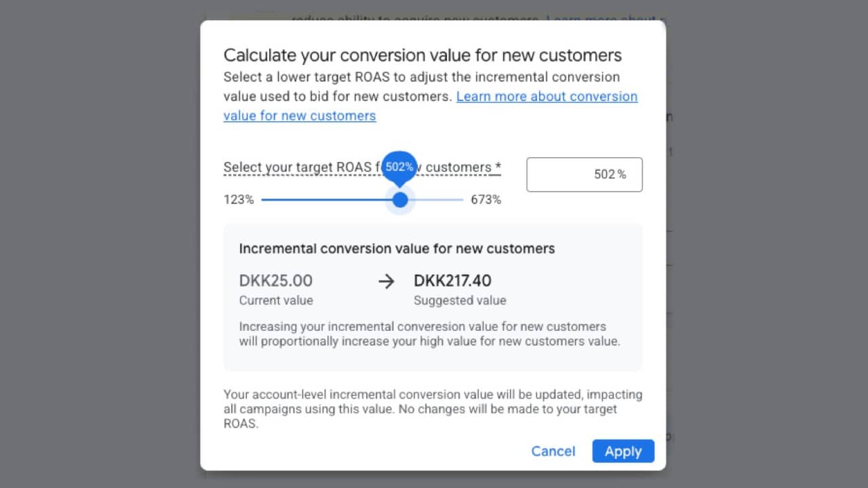The height and width of the screenshot is (488, 868).
Task: Click the Apply button
Action: pos(623,451)
